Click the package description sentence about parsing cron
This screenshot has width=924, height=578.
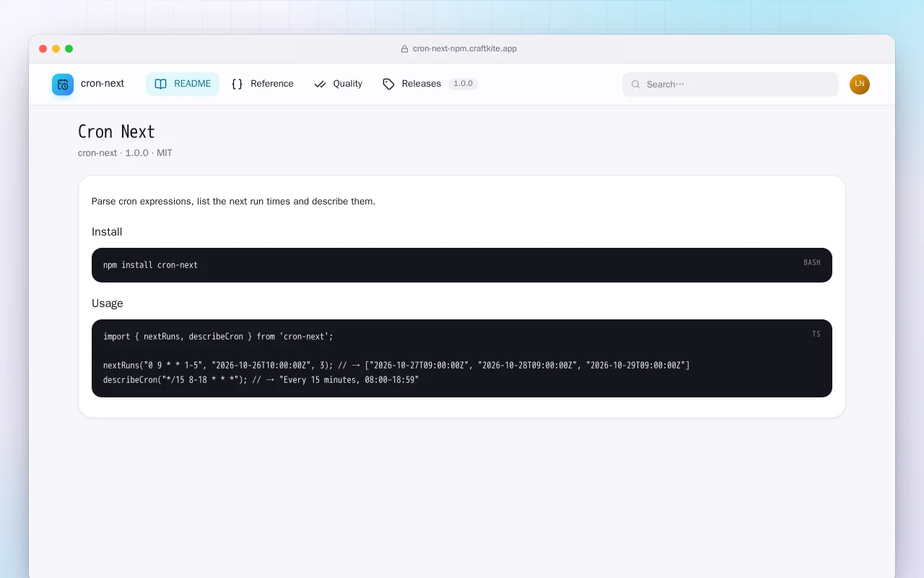click(x=233, y=202)
